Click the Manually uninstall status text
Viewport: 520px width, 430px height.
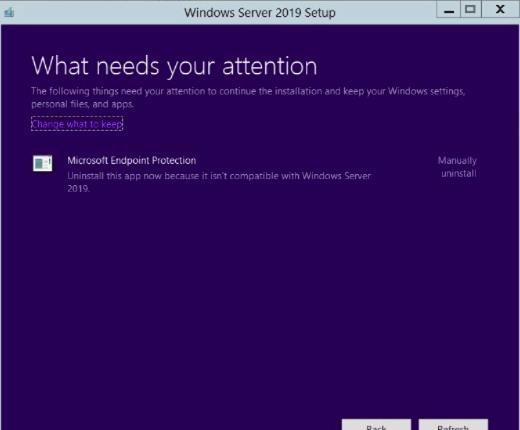coord(457,167)
